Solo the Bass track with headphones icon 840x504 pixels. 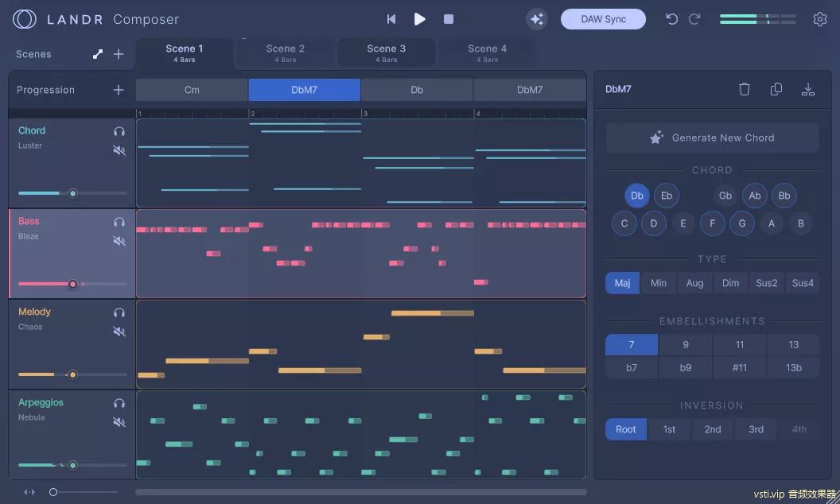tap(119, 222)
